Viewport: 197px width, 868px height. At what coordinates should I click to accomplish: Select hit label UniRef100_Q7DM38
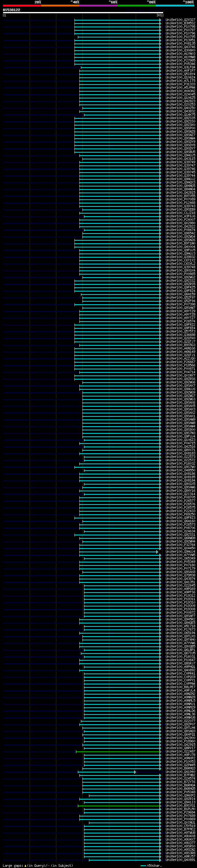click(x=180, y=575)
